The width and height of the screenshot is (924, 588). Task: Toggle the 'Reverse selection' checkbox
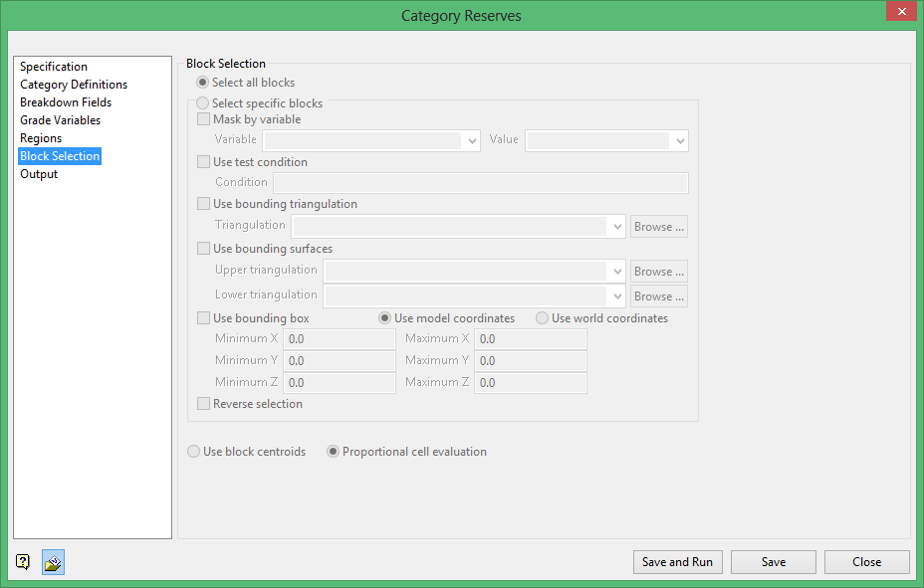tap(204, 404)
